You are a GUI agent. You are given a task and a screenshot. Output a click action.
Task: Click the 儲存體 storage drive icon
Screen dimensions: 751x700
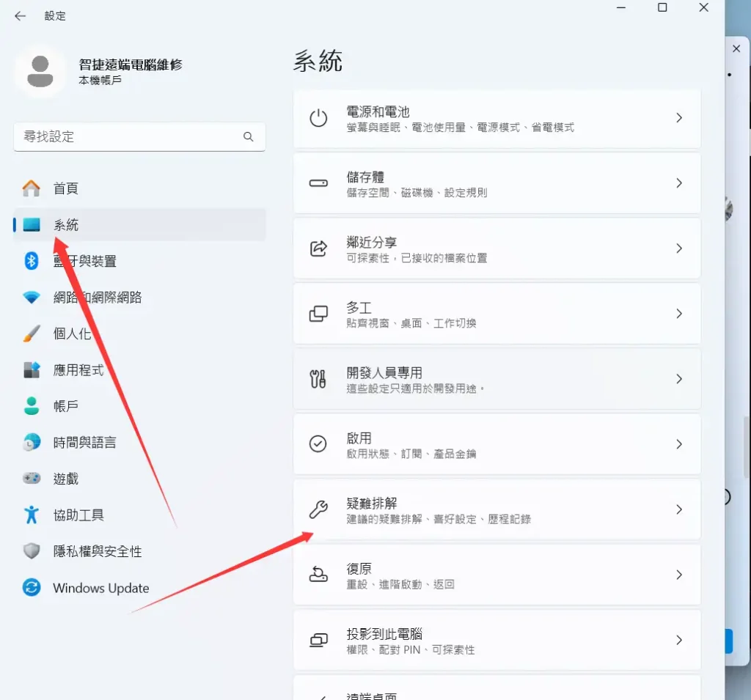318,183
